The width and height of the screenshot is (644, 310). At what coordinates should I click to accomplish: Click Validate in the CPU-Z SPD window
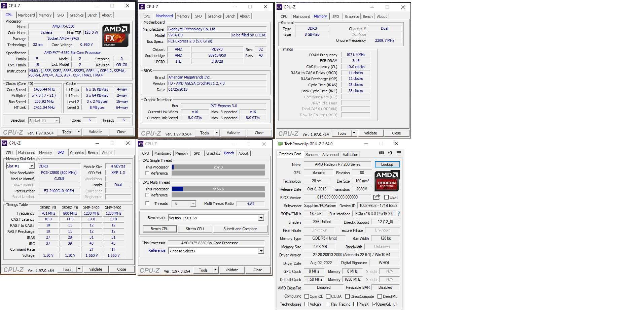pyautogui.click(x=96, y=269)
